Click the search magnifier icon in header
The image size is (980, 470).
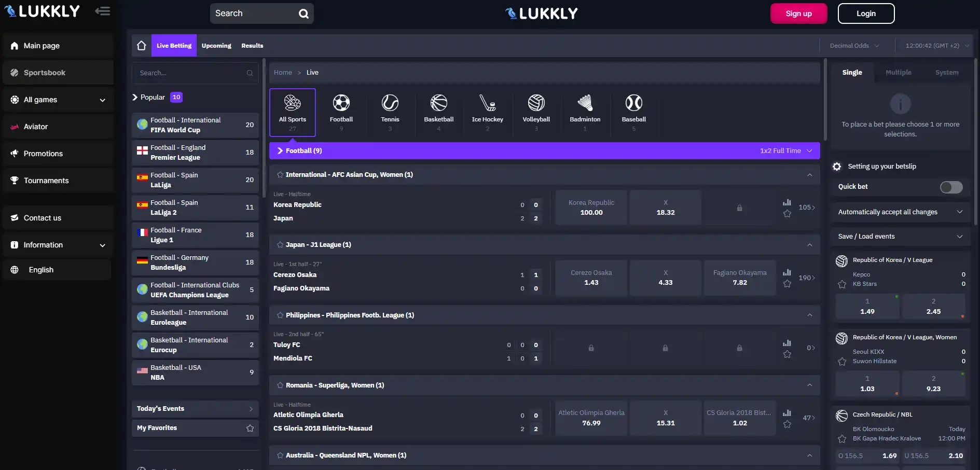(x=303, y=14)
